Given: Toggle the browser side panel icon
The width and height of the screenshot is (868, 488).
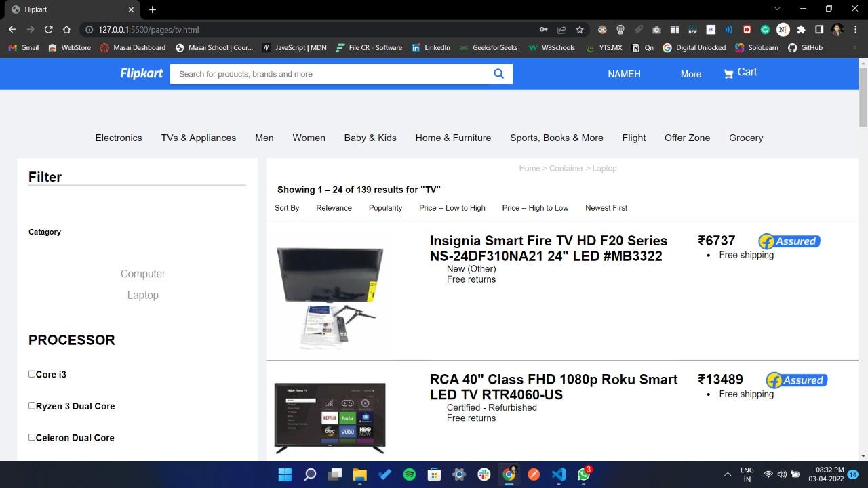Looking at the screenshot, I should coord(819,29).
